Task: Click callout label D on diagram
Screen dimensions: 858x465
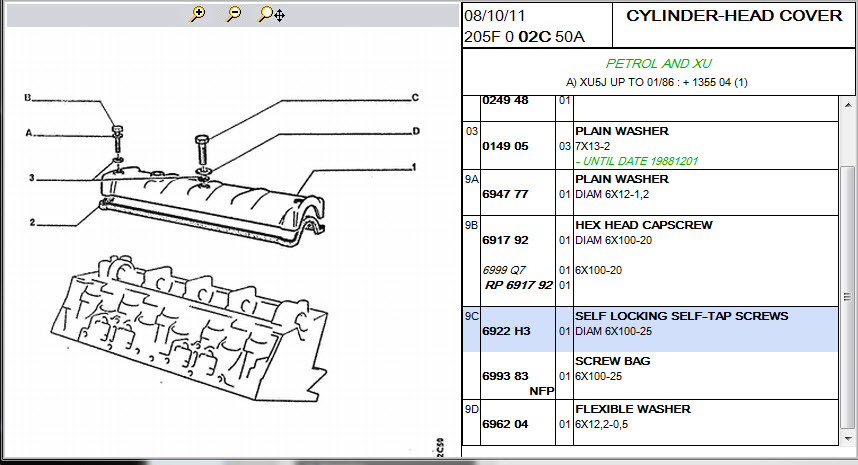Action: 416,131
